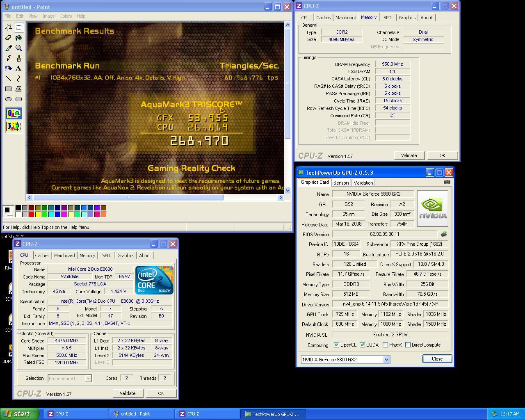Choose the orange color swatch in Paint palette
525x420 pixels.
[x=103, y=215]
